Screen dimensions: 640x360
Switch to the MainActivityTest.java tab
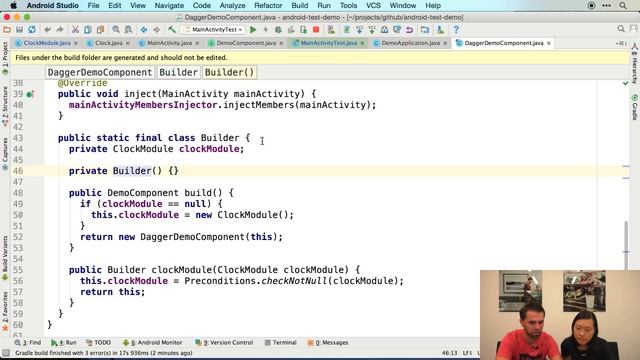pyautogui.click(x=329, y=43)
